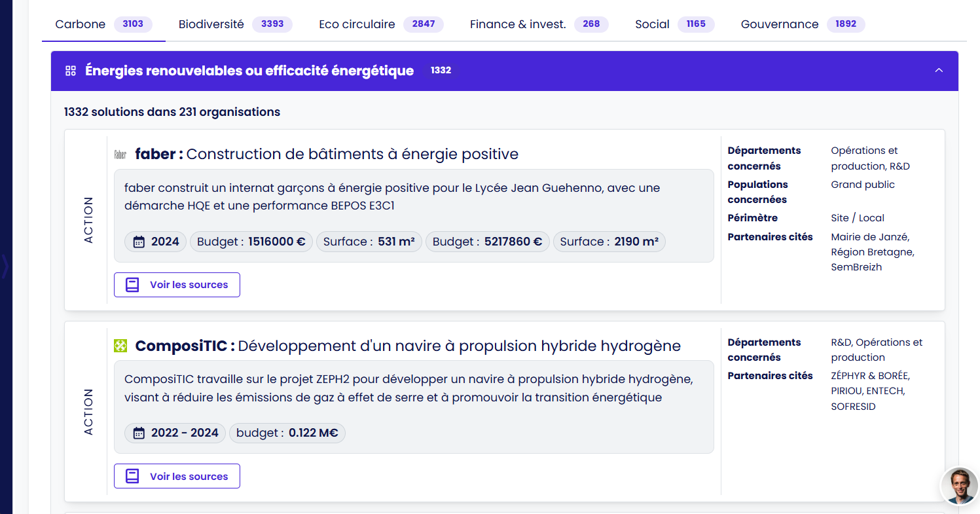
Task: Select the Finance & invest. tab
Action: (x=538, y=24)
